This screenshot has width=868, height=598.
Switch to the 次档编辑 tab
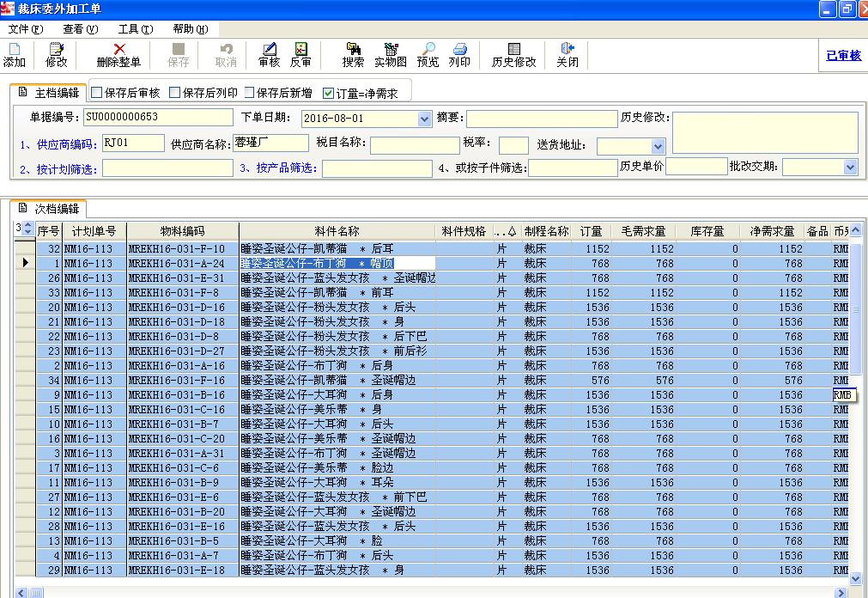pos(49,209)
